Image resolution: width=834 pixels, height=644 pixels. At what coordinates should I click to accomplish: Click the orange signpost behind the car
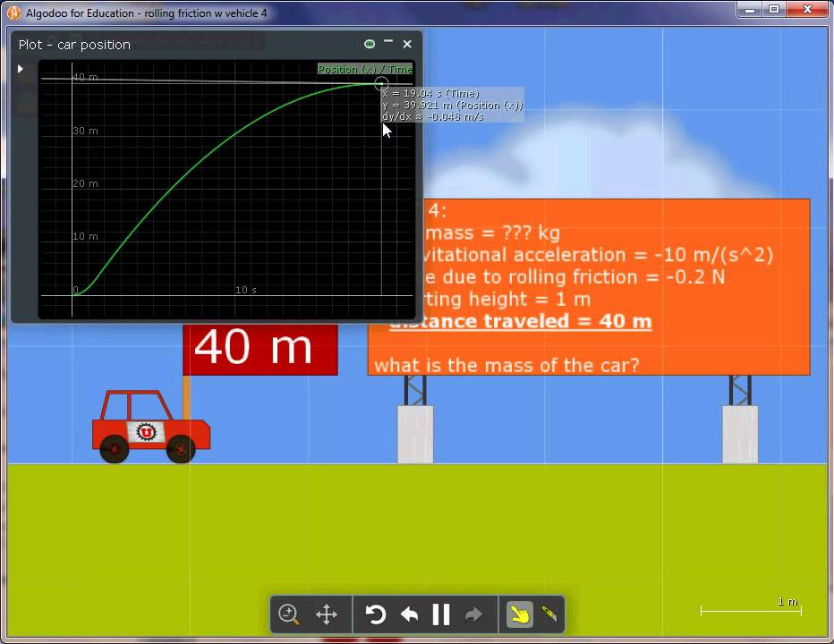pos(186,397)
